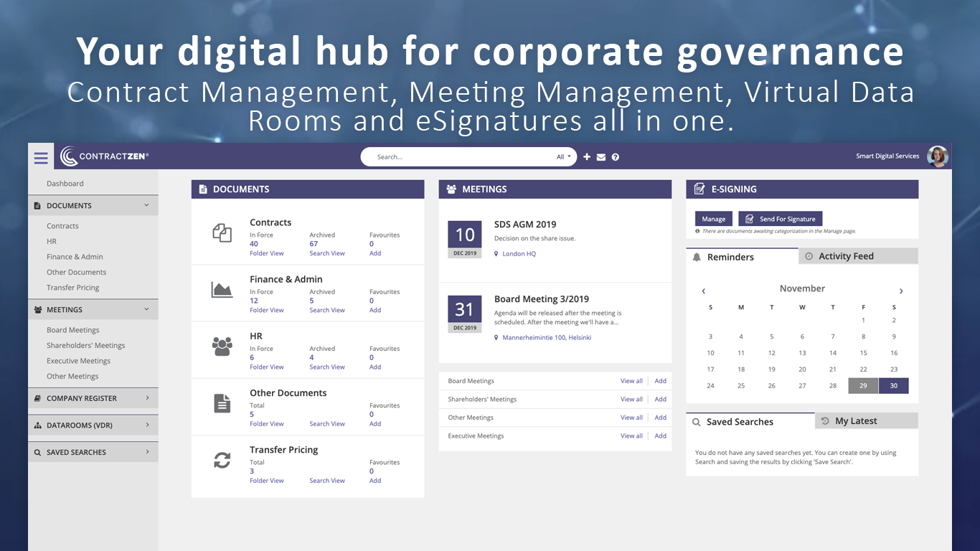Select the Reminders tab

click(742, 257)
